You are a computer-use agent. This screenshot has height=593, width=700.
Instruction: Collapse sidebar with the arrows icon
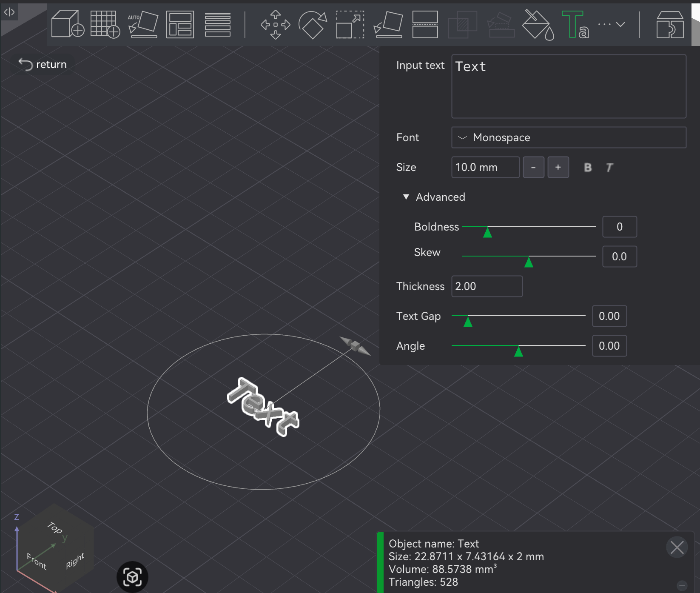pos(9,12)
